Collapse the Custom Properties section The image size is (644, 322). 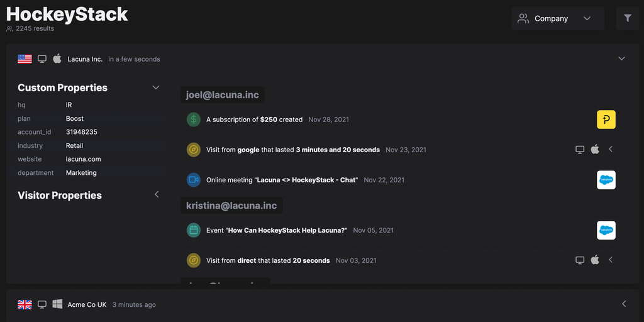[x=156, y=87]
